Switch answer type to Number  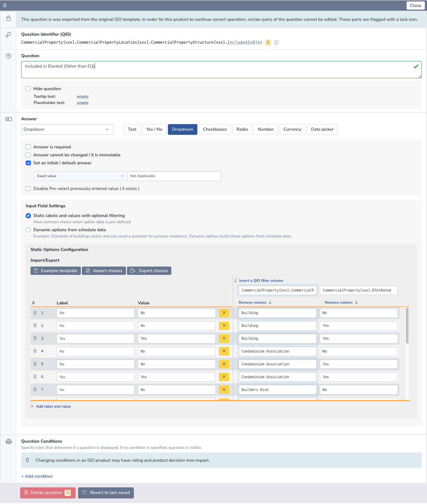tap(266, 129)
